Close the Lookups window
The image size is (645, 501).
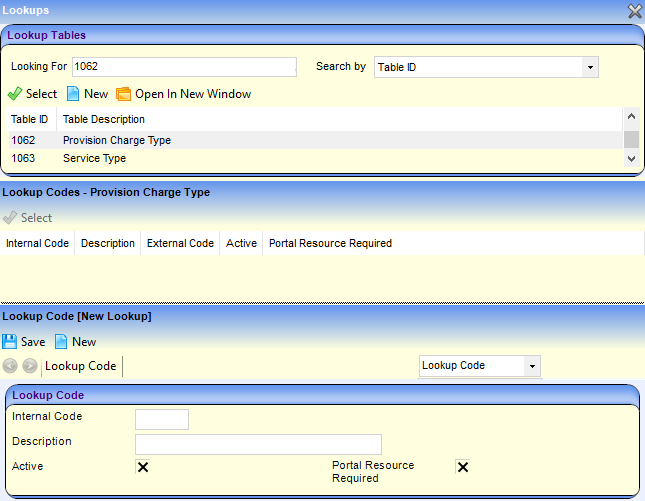tap(634, 11)
